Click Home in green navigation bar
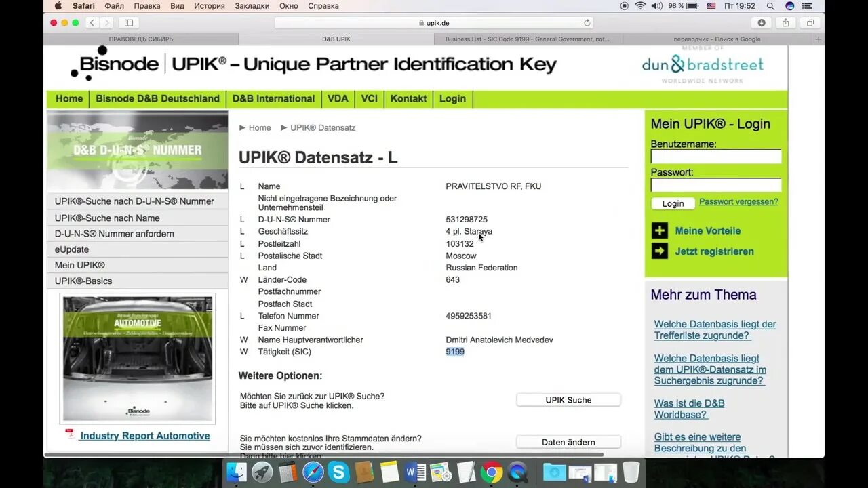Screen dimensions: 868x488 [x=69, y=99]
